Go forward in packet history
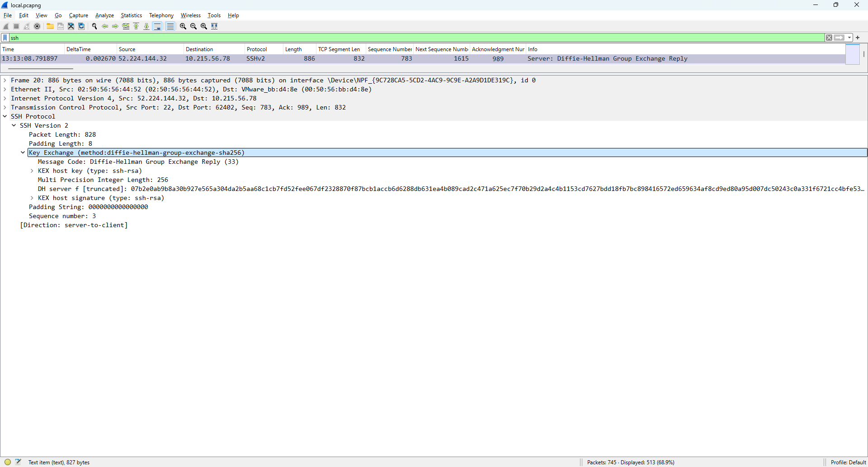The width and height of the screenshot is (868, 467). (115, 26)
